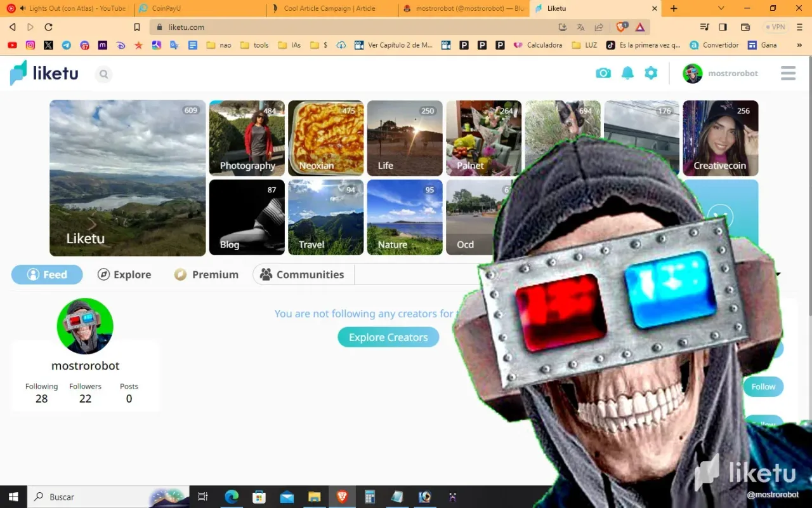This screenshot has height=508, width=812.
Task: Open the settings gear in Liketu header
Action: tap(651, 73)
